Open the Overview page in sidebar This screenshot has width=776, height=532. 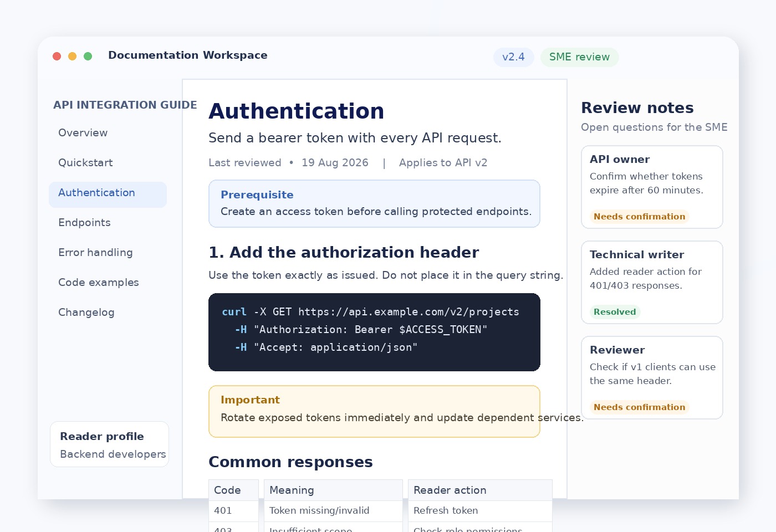83,133
